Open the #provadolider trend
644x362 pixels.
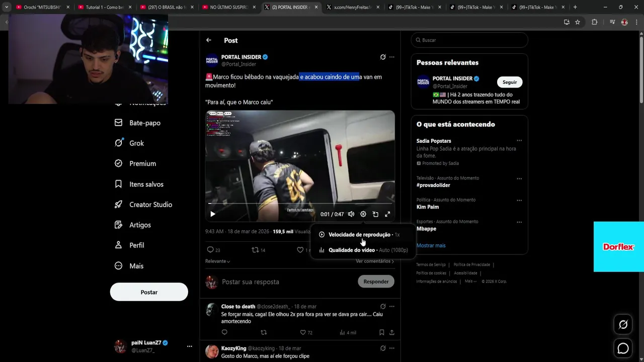point(433,185)
